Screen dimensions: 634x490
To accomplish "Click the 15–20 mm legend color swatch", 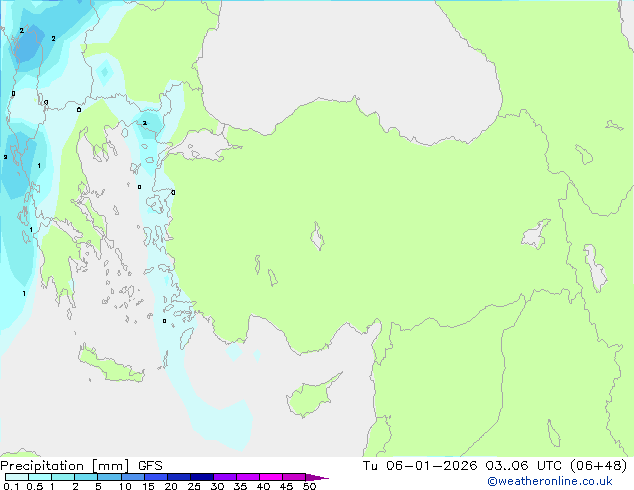I will coord(155,477).
